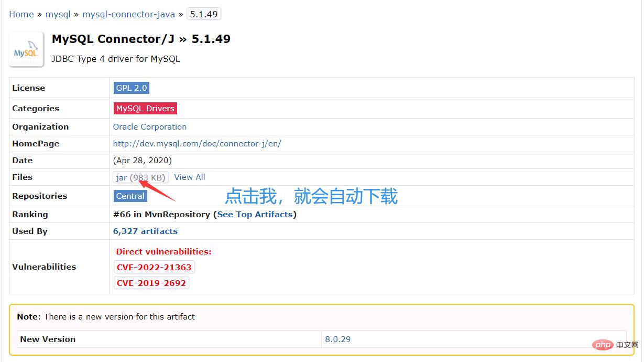
Task: Open the dev.mysql.com connector-j homepage link
Action: tap(197, 143)
